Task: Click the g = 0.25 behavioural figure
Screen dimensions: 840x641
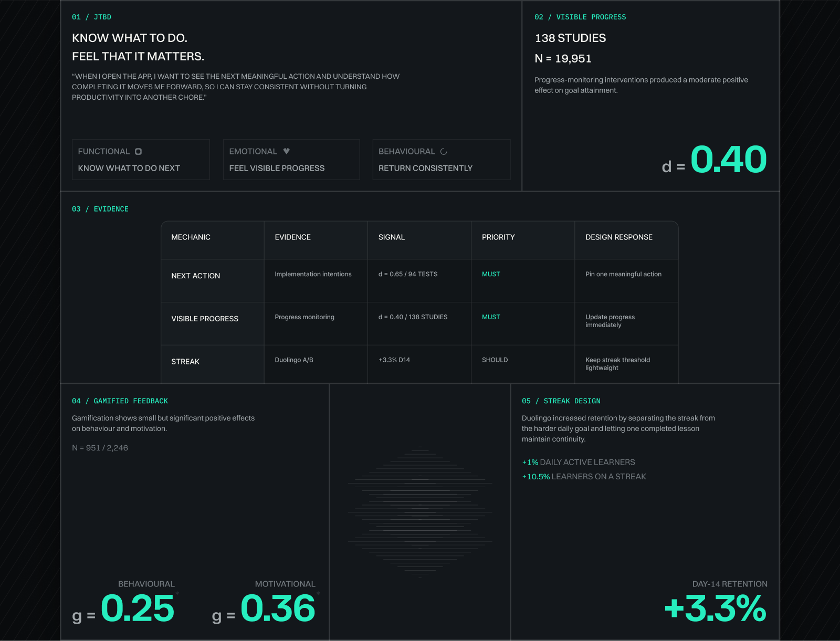Action: coord(123,608)
